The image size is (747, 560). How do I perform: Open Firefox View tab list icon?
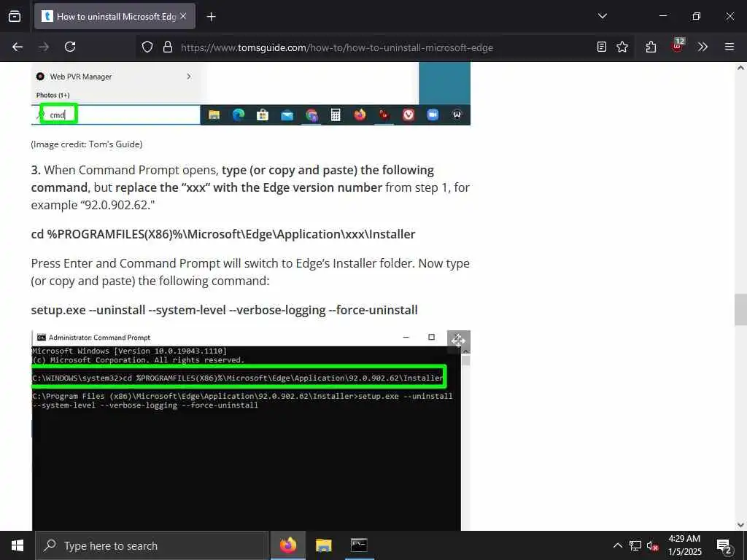[15, 16]
